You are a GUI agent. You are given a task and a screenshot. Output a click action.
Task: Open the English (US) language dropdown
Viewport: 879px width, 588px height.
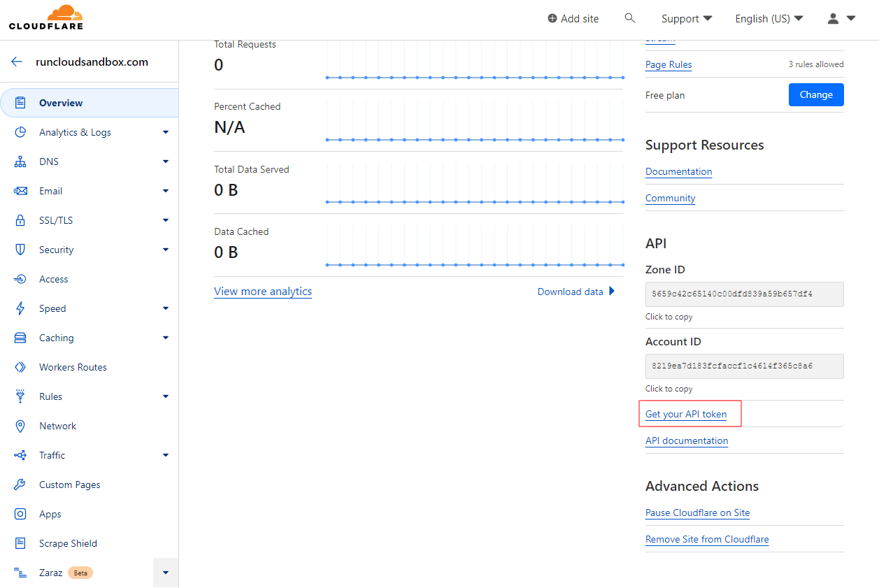coord(769,19)
